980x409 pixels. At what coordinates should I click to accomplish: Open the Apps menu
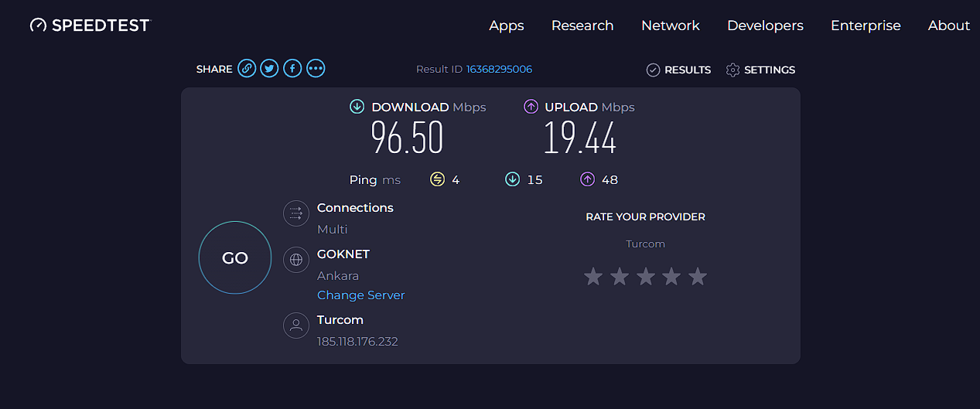507,26
